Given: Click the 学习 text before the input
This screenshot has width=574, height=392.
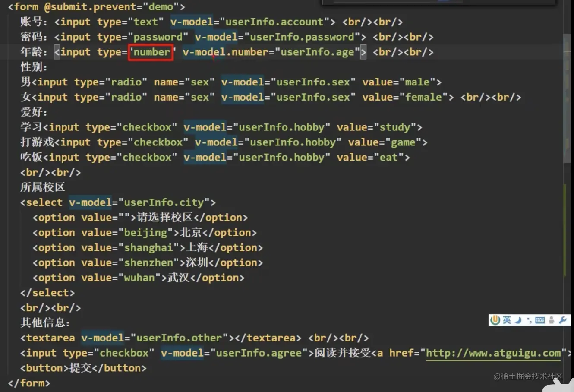Looking at the screenshot, I should (x=32, y=127).
